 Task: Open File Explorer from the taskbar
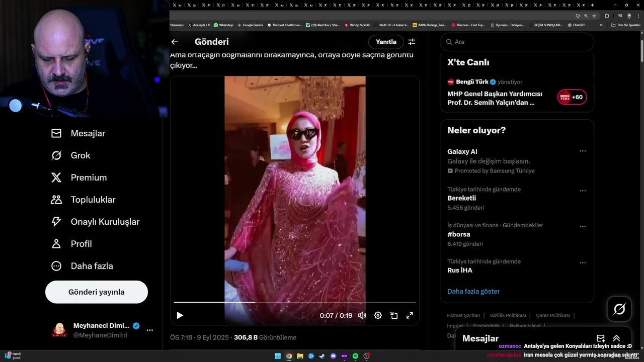[x=300, y=356]
